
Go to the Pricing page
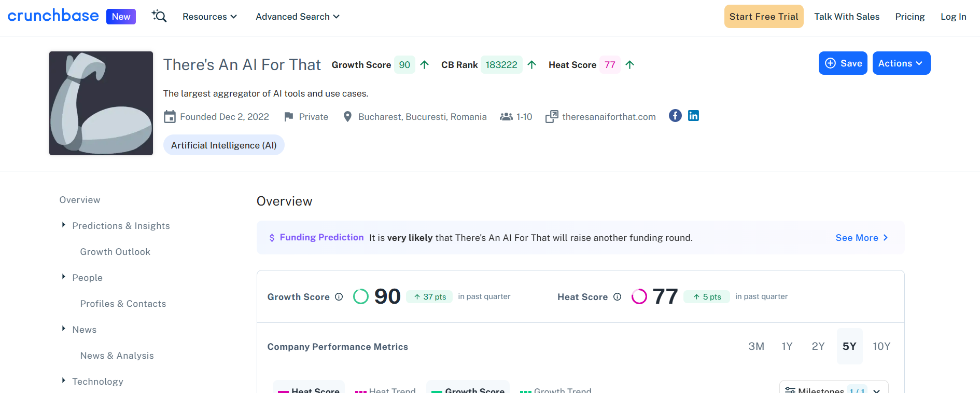[x=910, y=17]
